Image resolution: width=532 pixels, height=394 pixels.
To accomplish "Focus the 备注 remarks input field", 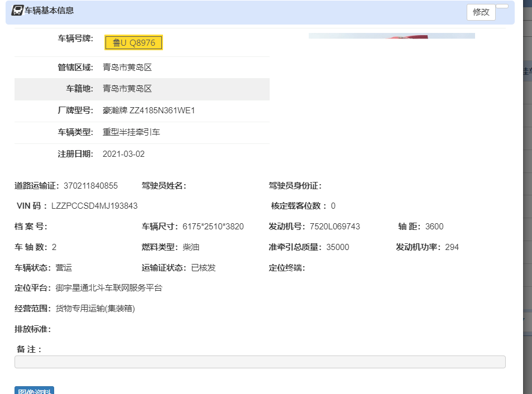I will 260,362.
